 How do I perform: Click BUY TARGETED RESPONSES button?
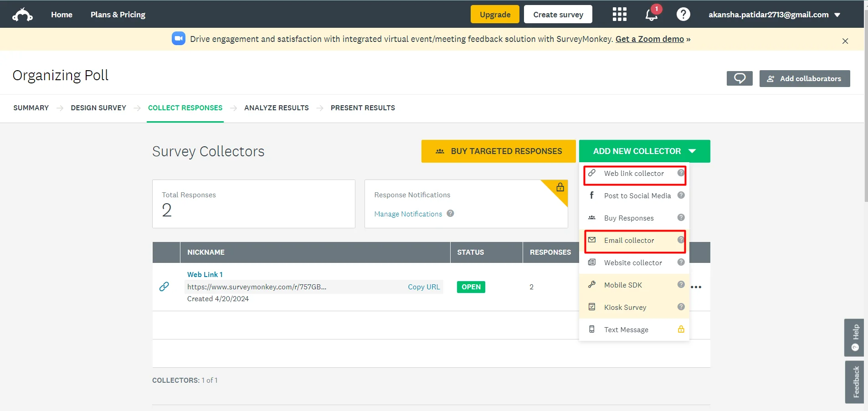tap(498, 151)
